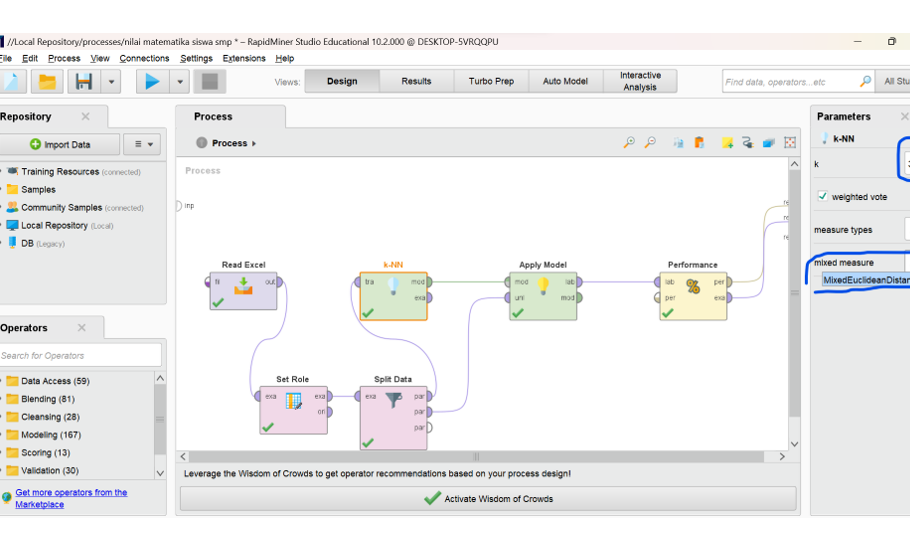
Task: Save the process with the floppy disk icon
Action: (84, 82)
